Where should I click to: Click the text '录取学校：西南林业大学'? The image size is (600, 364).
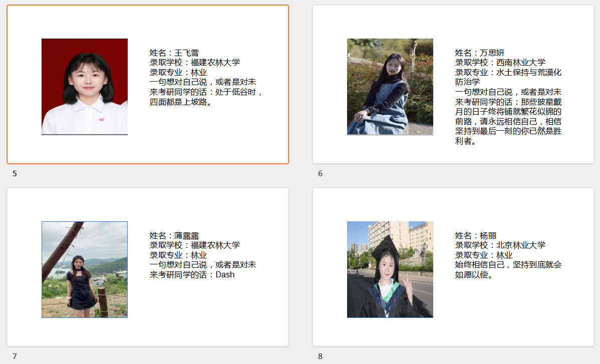pos(500,62)
